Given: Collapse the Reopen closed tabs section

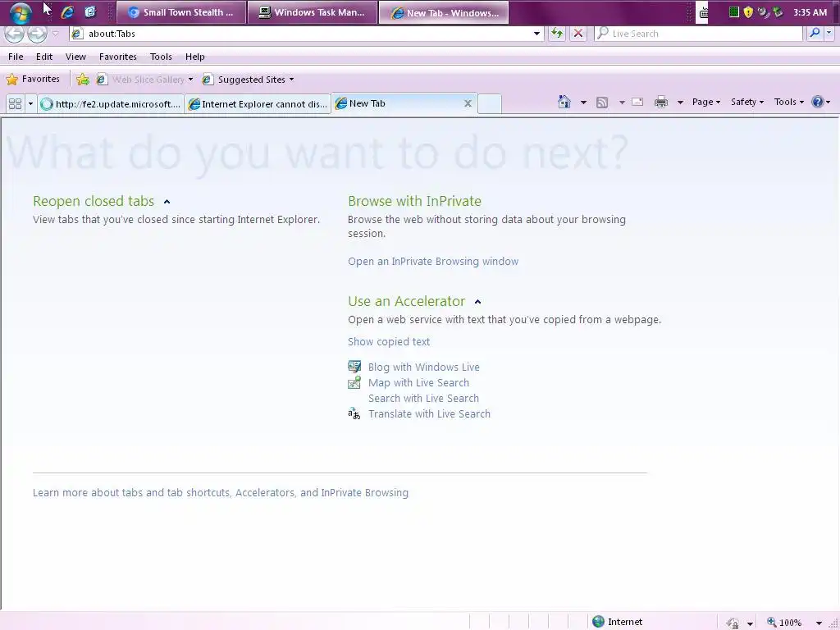Looking at the screenshot, I should [x=167, y=202].
